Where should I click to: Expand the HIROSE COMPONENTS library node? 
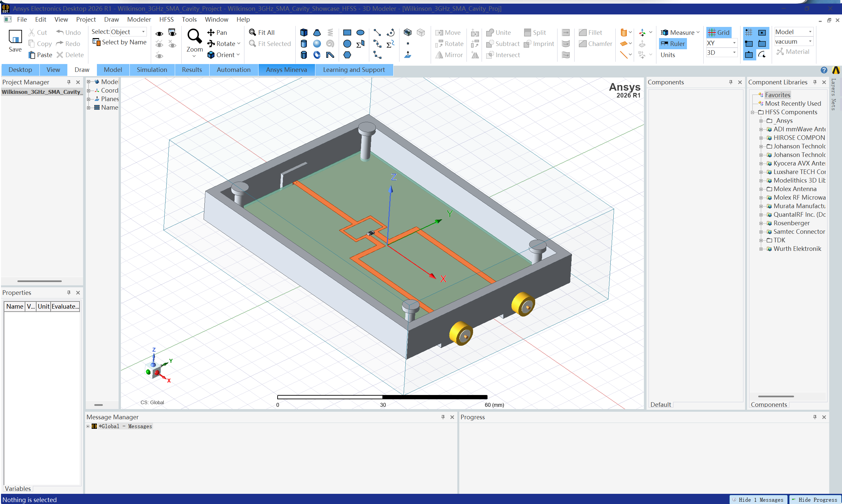tap(761, 138)
